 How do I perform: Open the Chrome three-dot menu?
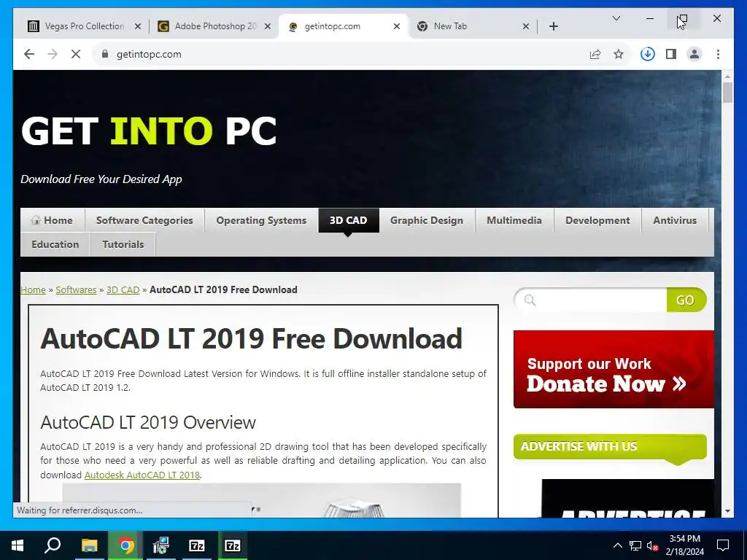pos(718,54)
